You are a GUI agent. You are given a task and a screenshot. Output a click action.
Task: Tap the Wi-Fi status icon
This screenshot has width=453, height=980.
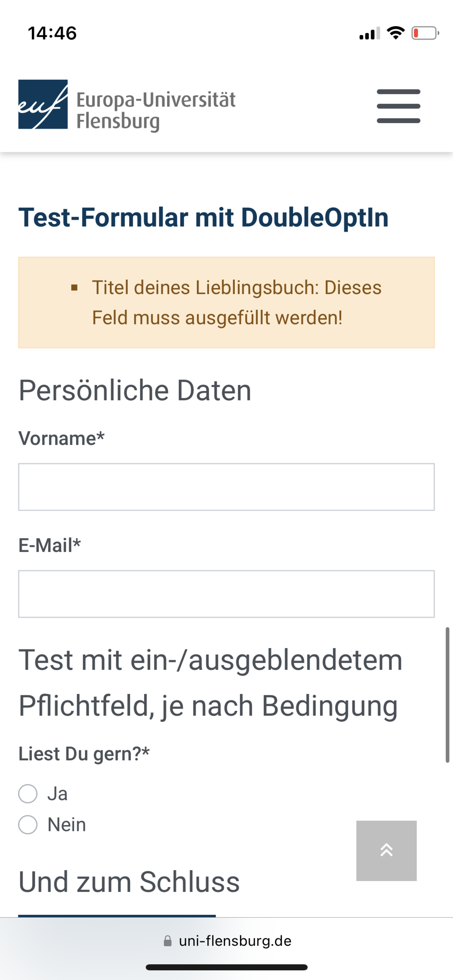(396, 33)
